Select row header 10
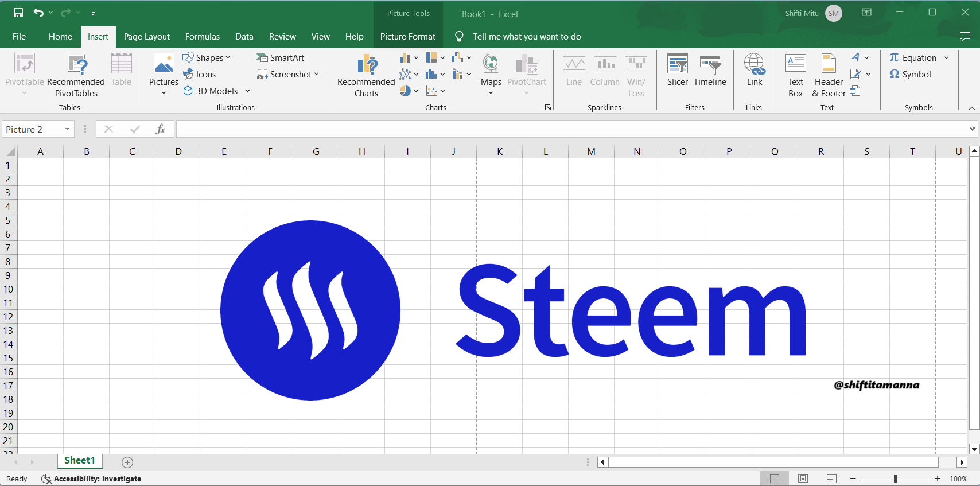Image resolution: width=980 pixels, height=486 pixels. [x=9, y=289]
